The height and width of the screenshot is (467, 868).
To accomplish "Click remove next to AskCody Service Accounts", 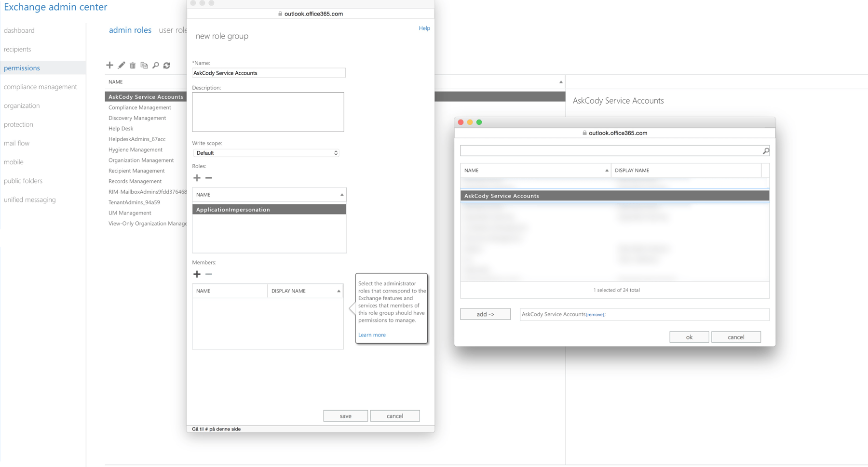I will click(x=595, y=314).
